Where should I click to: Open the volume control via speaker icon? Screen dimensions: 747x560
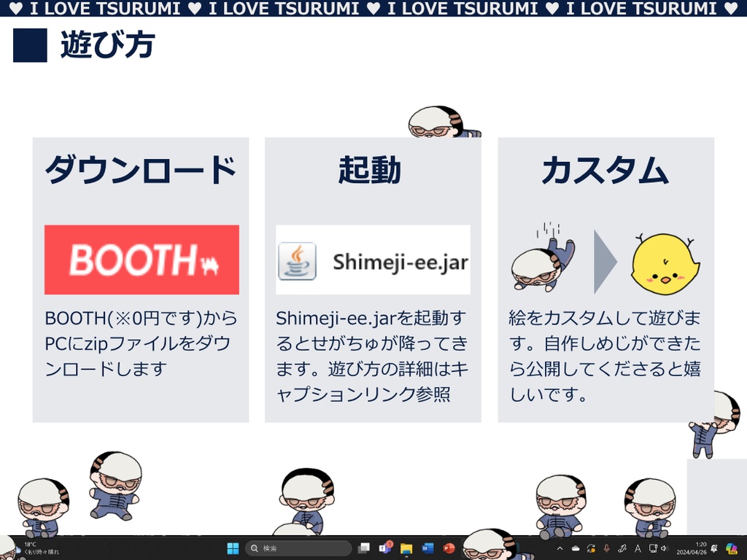point(665,548)
